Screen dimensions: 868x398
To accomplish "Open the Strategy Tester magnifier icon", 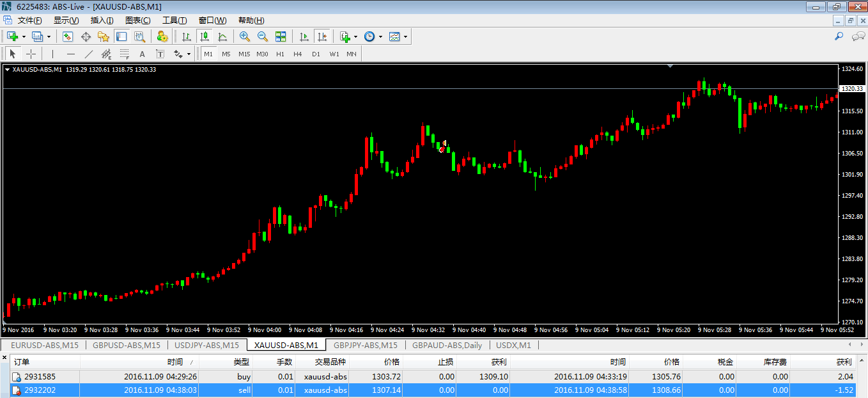I will (x=139, y=36).
